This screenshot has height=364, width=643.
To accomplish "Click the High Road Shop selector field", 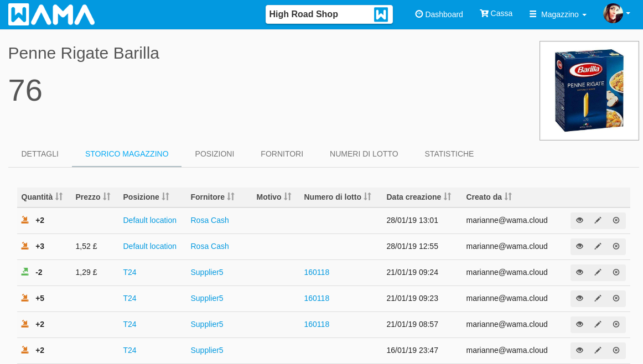I will [x=329, y=14].
